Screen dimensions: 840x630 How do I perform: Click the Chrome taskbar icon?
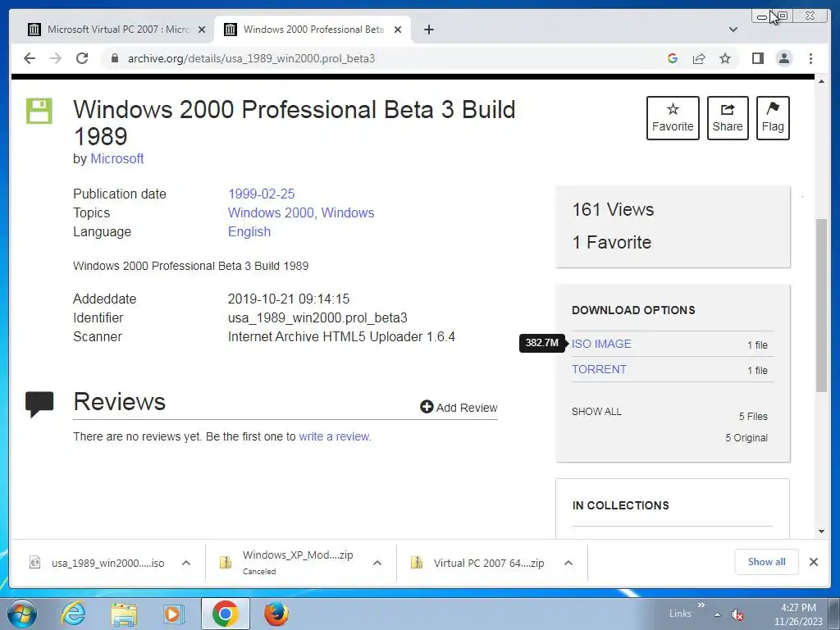point(225,614)
